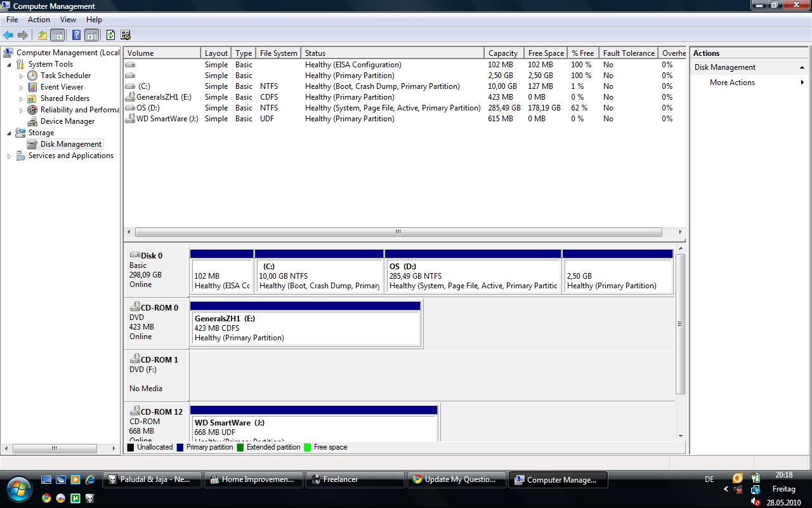The height and width of the screenshot is (508, 812).
Task: Click the Windows Start orb
Action: click(18, 489)
